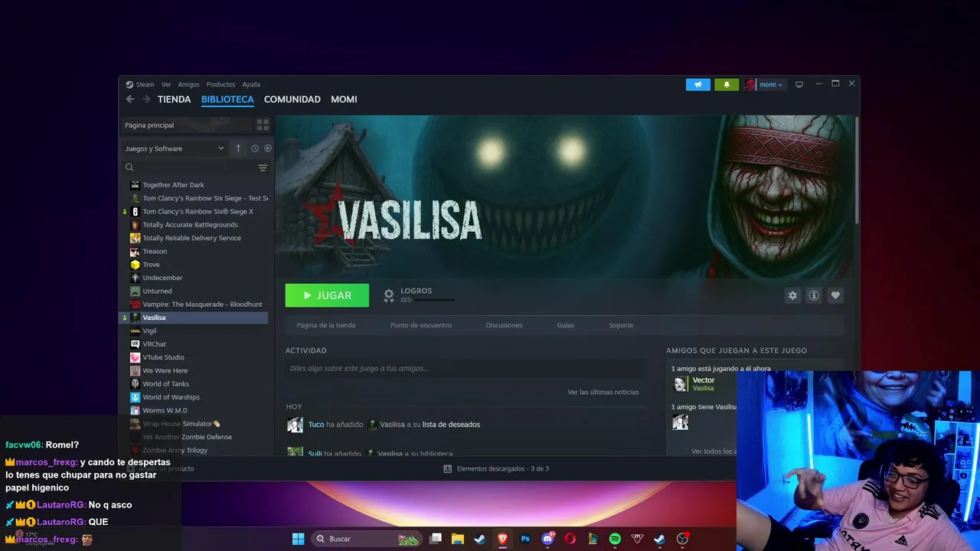Open Task View in taskbar
Viewport: 980px width, 551px height.
436,539
